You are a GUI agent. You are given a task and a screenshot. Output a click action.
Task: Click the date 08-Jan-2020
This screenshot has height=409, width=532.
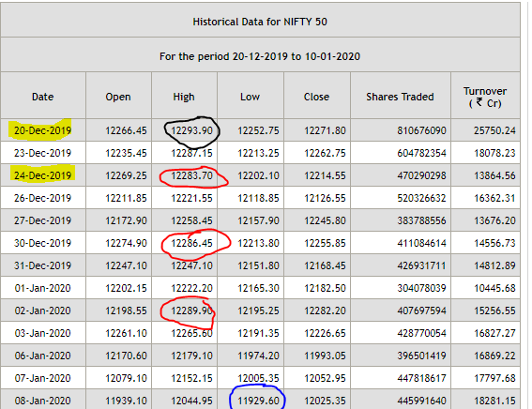pos(43,401)
